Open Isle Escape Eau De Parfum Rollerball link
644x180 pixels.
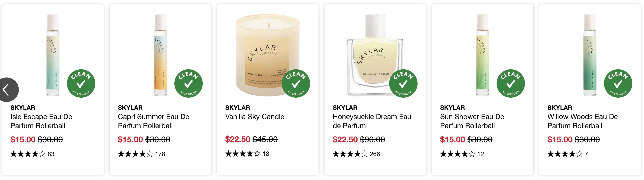[x=41, y=121]
